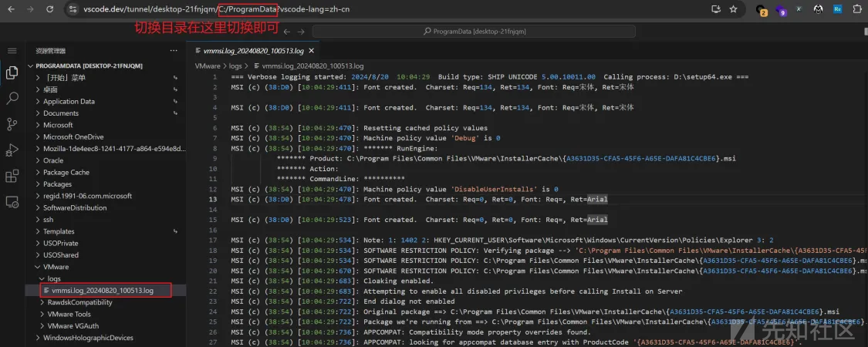
Task: Expand the Package Cache folder
Action: 107,172
